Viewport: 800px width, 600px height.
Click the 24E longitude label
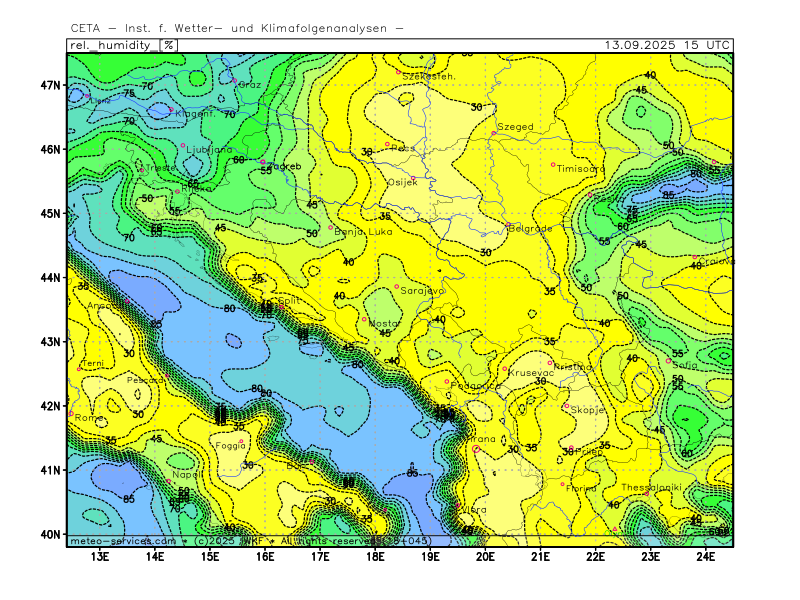pos(706,556)
